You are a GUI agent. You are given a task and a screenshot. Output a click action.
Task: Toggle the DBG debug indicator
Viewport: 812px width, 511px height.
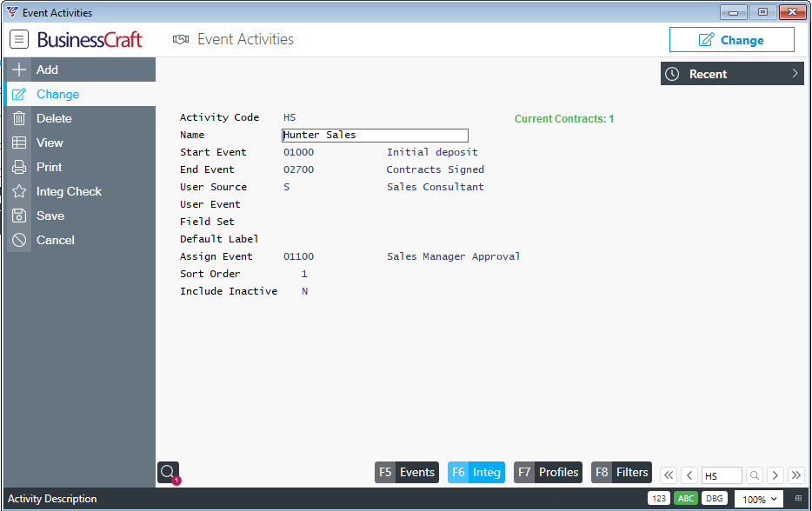click(x=714, y=499)
